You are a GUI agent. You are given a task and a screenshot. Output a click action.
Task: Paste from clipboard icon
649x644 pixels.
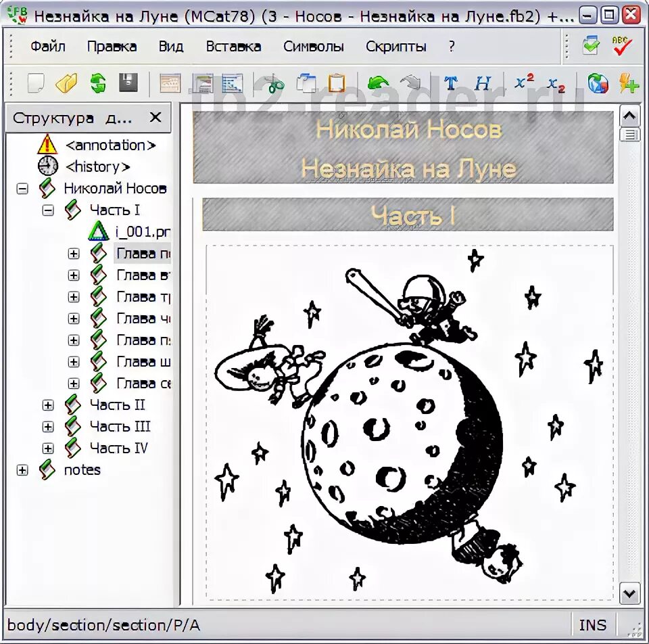coord(337,83)
